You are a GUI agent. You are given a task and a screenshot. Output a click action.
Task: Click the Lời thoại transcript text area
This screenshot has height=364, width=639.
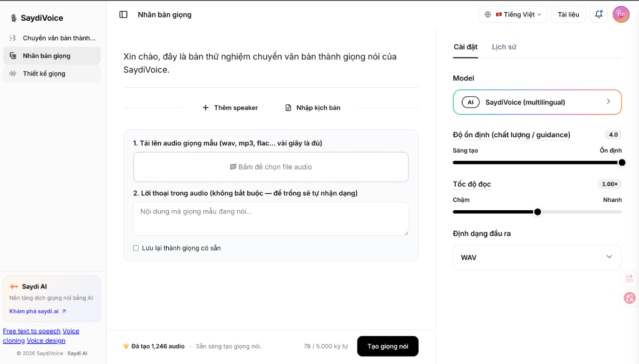point(271,219)
